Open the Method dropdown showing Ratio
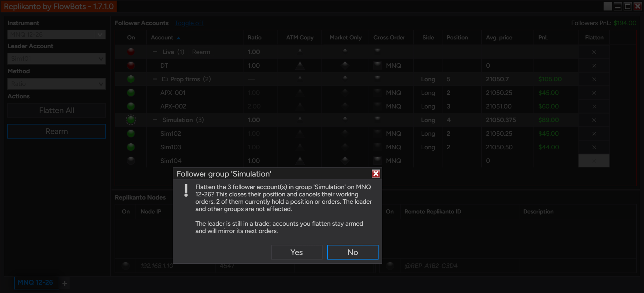The height and width of the screenshot is (293, 644). (57, 84)
